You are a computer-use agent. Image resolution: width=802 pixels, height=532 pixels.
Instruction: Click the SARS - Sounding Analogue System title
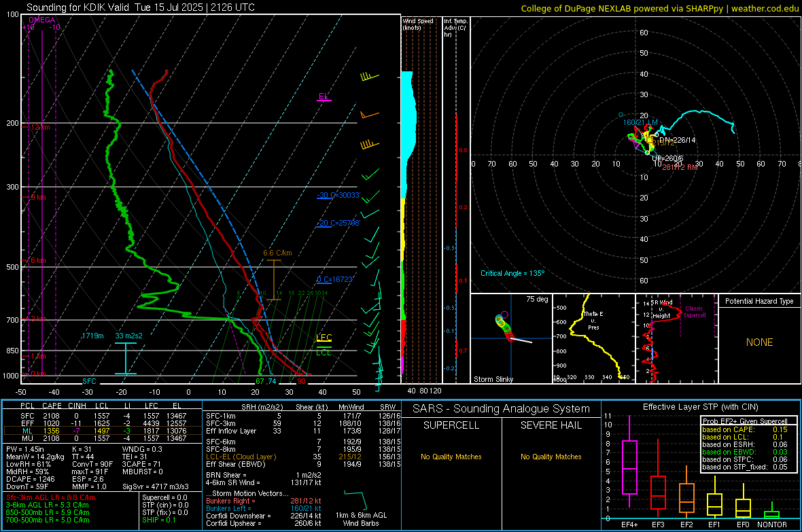(x=502, y=408)
